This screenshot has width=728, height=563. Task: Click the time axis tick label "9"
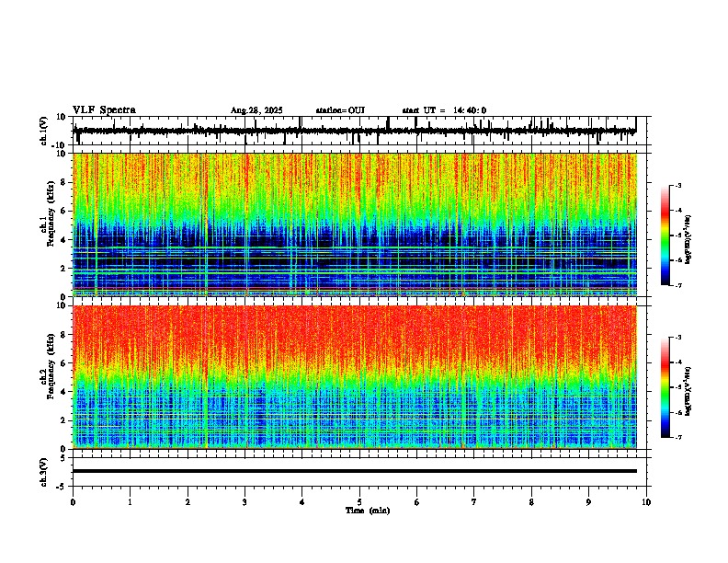pyautogui.click(x=588, y=502)
